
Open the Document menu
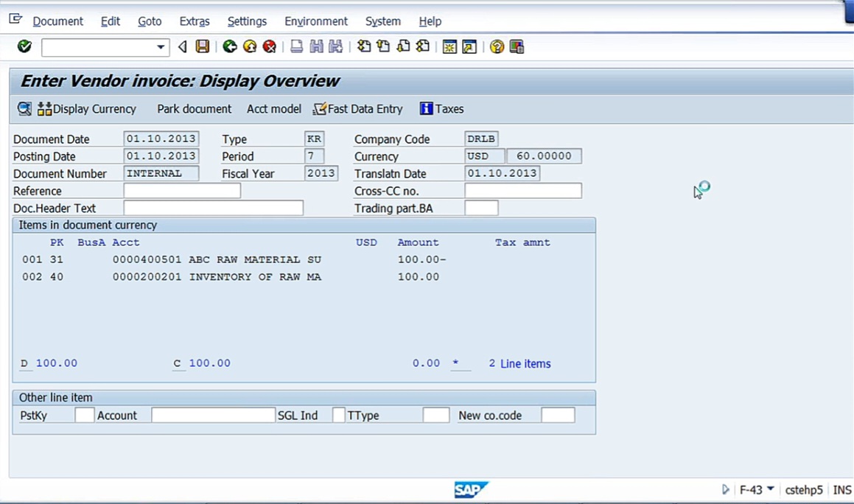pos(57,21)
